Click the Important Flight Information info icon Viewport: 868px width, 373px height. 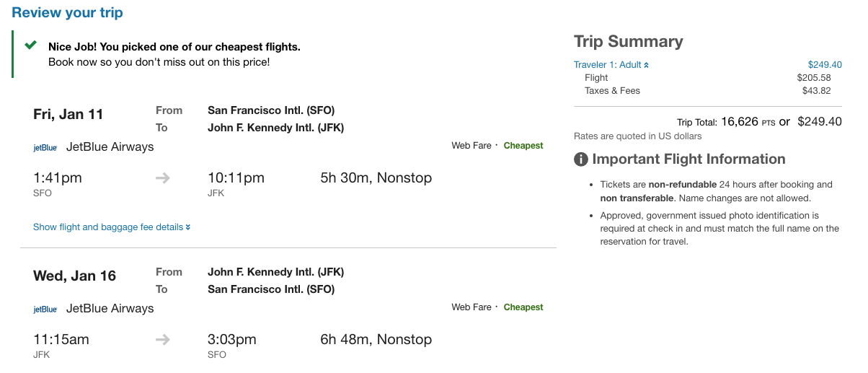click(x=580, y=159)
